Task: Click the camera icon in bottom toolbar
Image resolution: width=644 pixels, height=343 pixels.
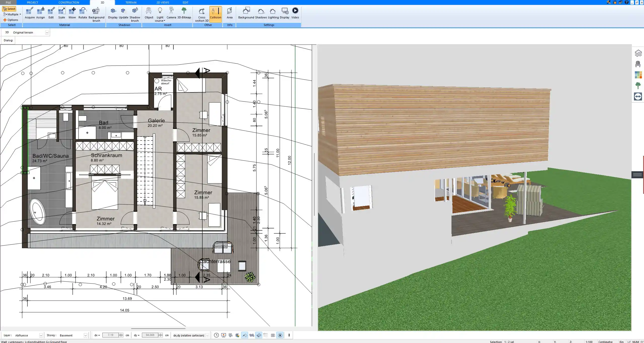Action: click(231, 335)
